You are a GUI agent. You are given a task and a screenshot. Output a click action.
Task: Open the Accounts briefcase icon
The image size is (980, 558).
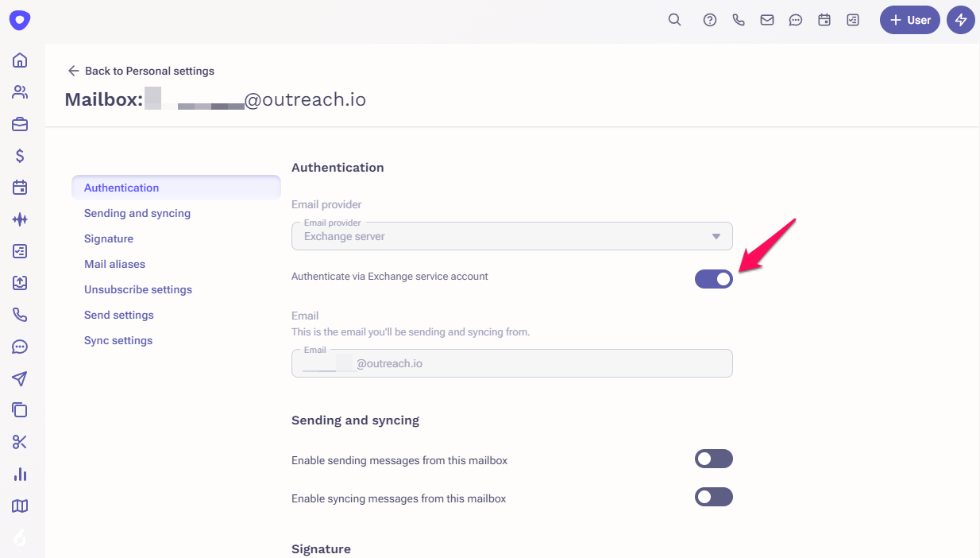pyautogui.click(x=20, y=124)
